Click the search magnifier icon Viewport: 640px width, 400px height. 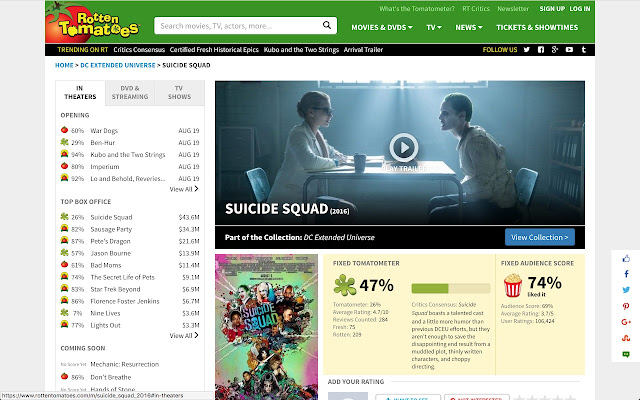coord(327,25)
